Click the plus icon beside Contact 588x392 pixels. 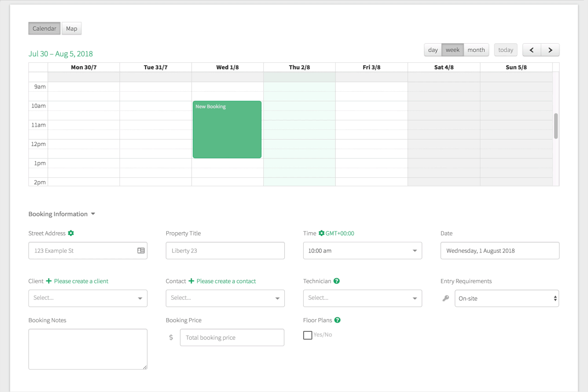click(192, 281)
